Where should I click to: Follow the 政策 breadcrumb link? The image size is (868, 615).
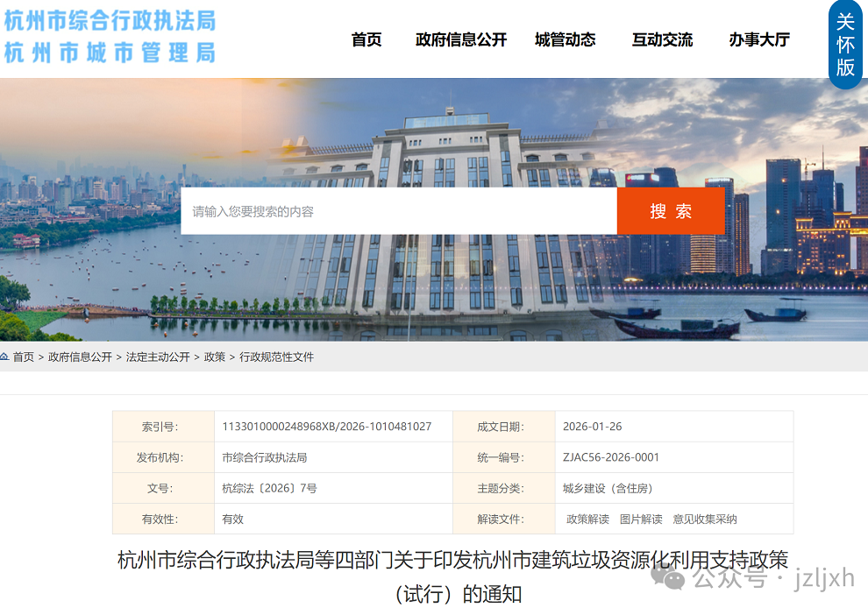pyautogui.click(x=214, y=357)
